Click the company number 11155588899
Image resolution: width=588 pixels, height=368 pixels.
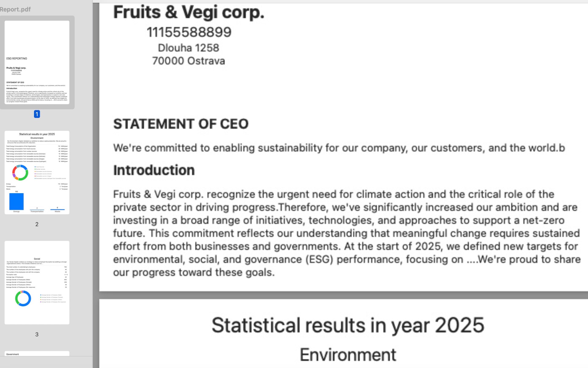click(189, 32)
